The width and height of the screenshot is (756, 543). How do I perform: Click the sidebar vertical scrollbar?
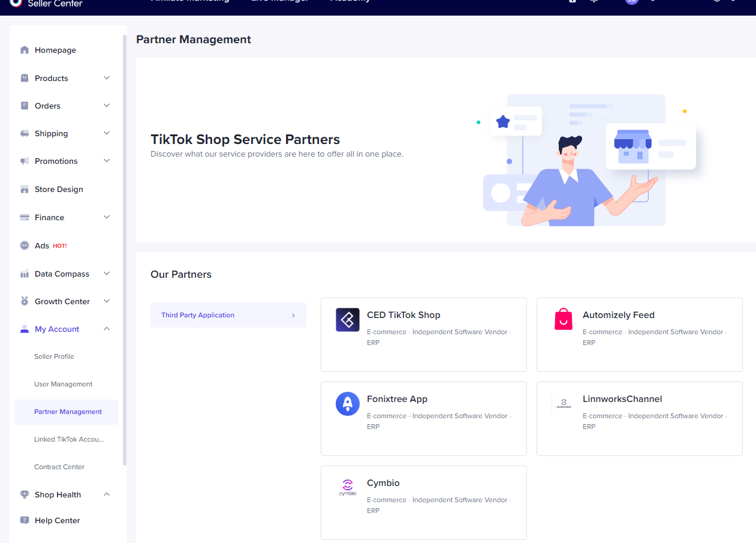click(x=125, y=249)
